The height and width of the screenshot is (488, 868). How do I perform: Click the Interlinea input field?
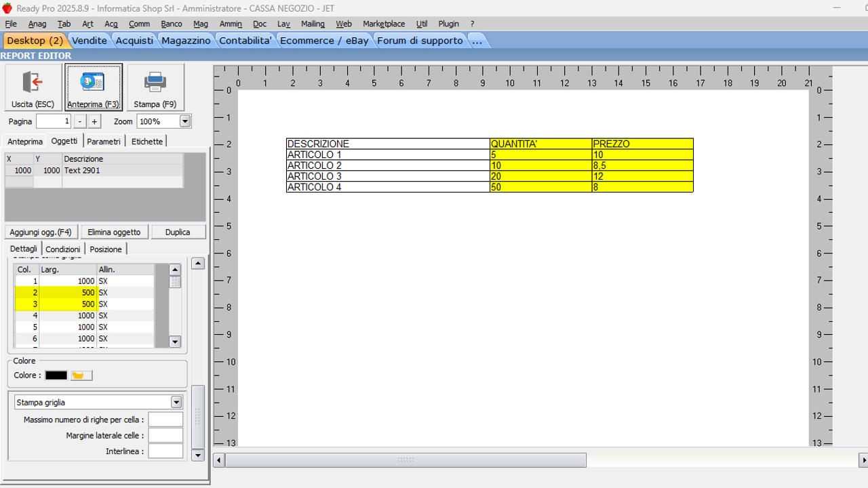pyautogui.click(x=165, y=451)
